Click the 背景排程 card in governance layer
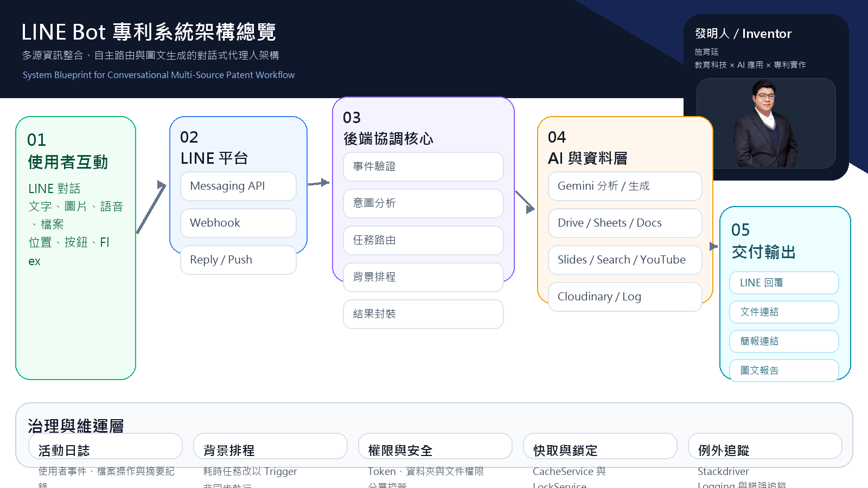 pyautogui.click(x=270, y=446)
